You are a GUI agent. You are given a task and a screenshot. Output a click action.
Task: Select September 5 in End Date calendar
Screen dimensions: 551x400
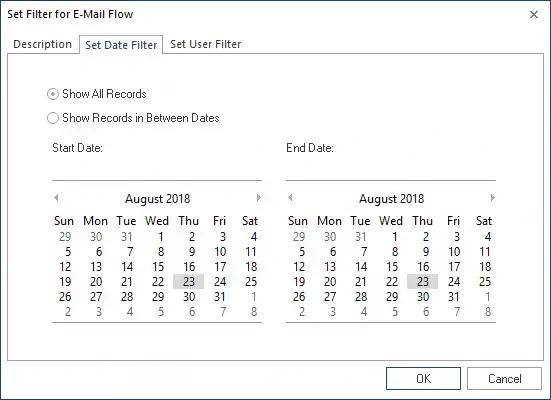(x=395, y=311)
